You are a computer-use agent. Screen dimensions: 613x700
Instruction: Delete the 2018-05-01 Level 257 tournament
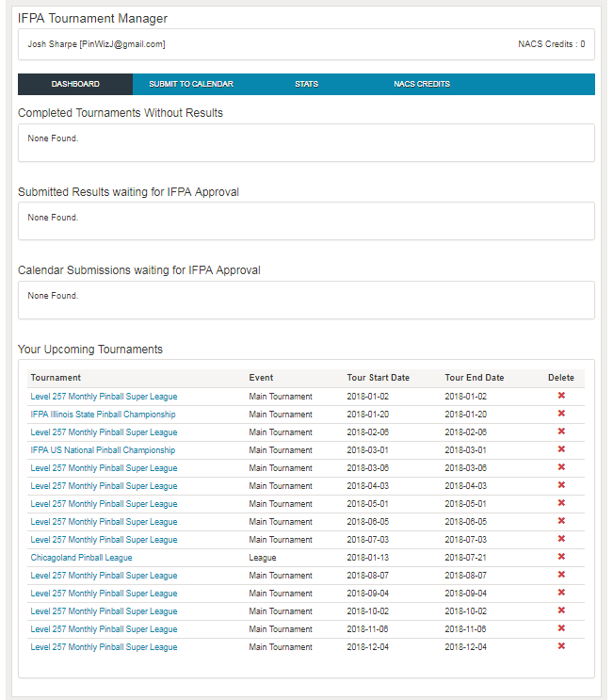(561, 503)
